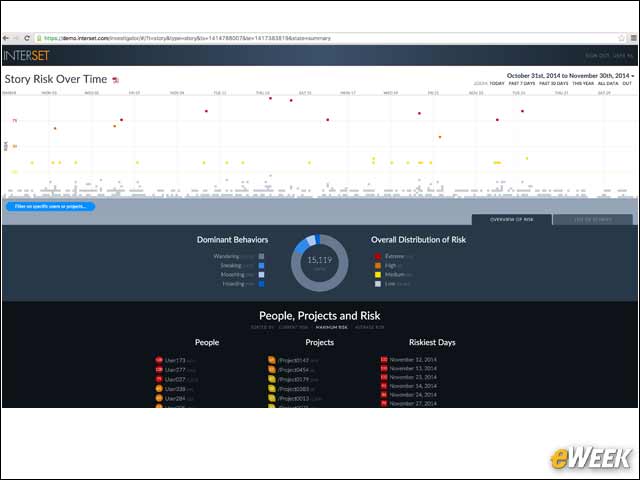Open User277 in the People list

(175, 370)
